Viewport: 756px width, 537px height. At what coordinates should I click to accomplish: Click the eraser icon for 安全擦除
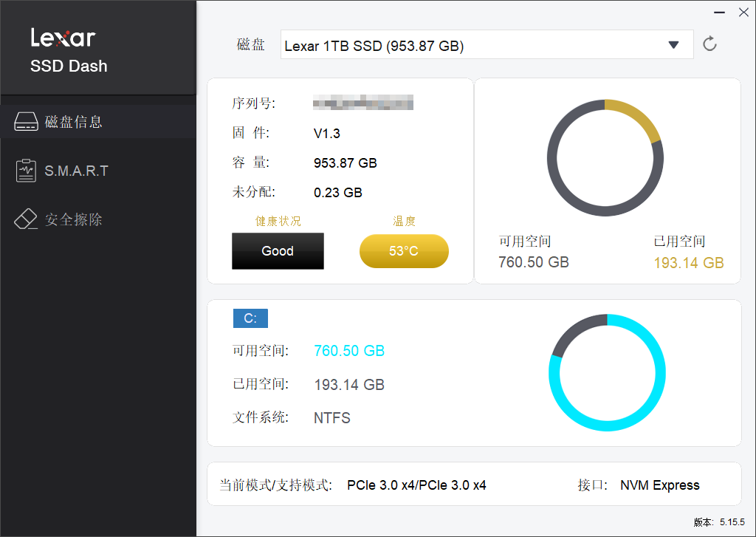pos(26,219)
